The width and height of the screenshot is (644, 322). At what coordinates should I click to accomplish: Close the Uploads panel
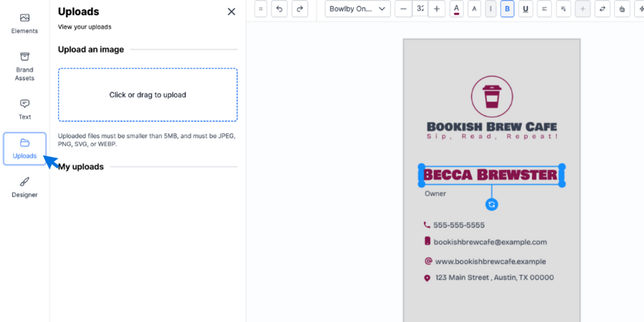[231, 11]
